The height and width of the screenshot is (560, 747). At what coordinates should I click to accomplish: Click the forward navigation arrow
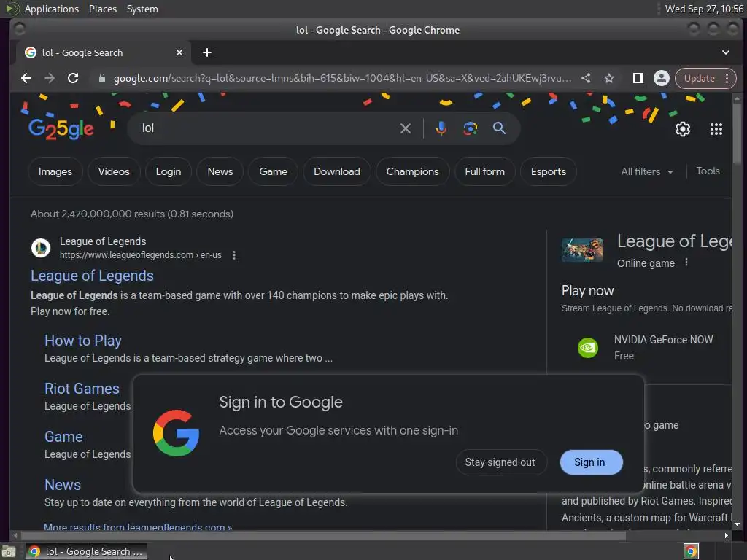(50, 78)
